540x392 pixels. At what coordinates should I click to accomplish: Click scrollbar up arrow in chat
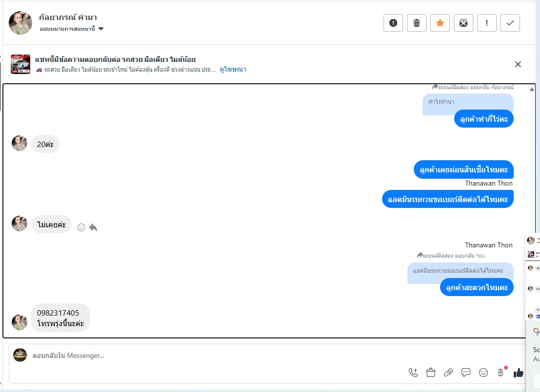click(532, 89)
